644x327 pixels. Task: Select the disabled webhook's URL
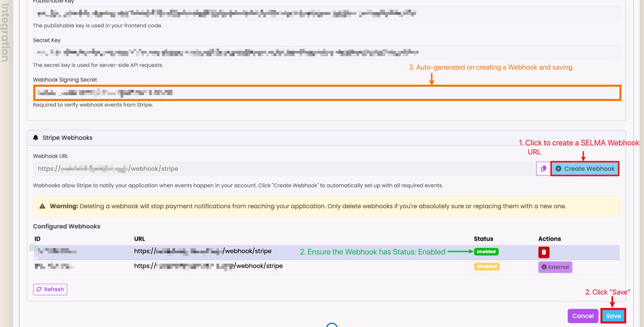pyautogui.click(x=208, y=266)
